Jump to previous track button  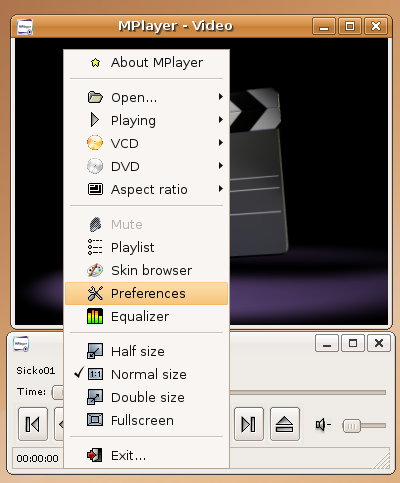33,424
